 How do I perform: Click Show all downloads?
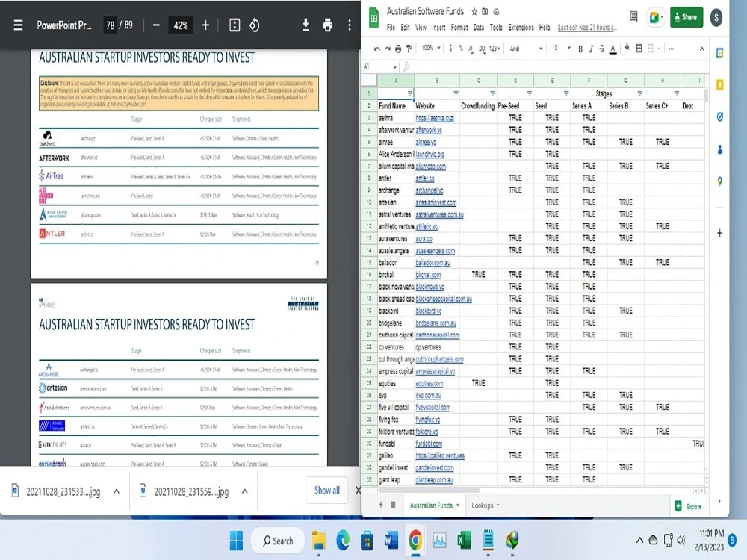[327, 490]
